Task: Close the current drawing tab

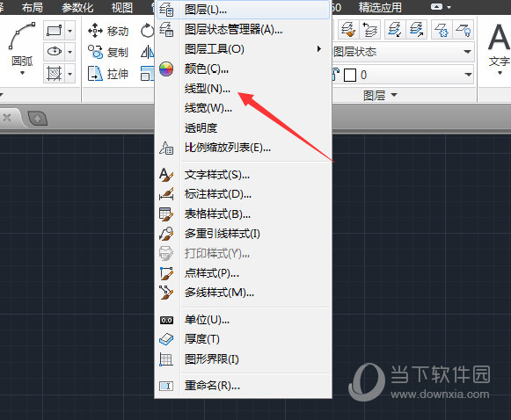Action: [x=7, y=118]
